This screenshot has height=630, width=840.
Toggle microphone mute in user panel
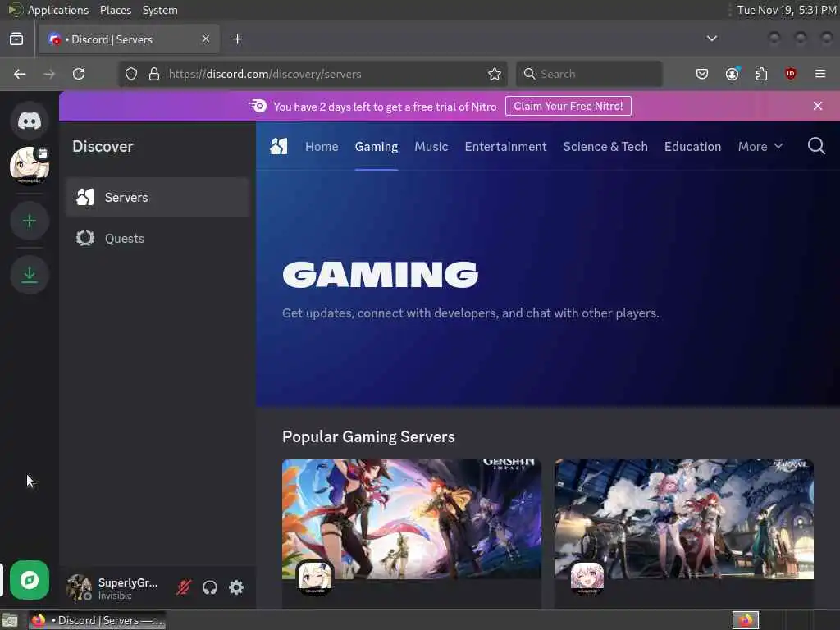pos(183,587)
